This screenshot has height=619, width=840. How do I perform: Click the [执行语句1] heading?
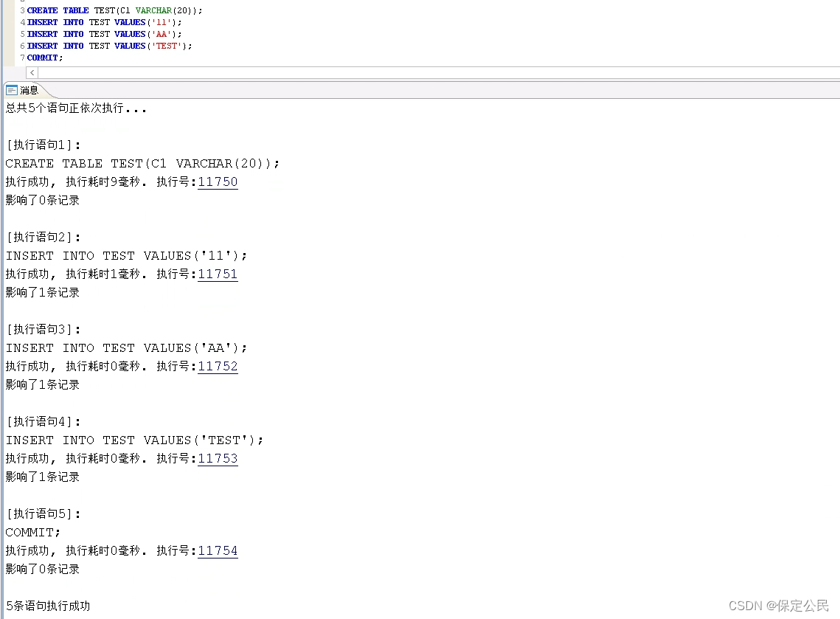tap(44, 145)
